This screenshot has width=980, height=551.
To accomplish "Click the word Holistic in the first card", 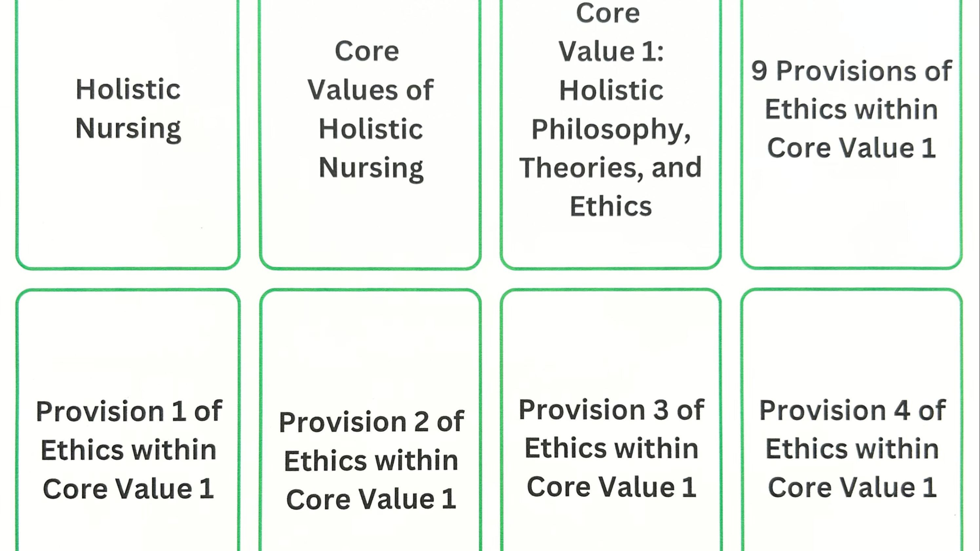I will [128, 89].
